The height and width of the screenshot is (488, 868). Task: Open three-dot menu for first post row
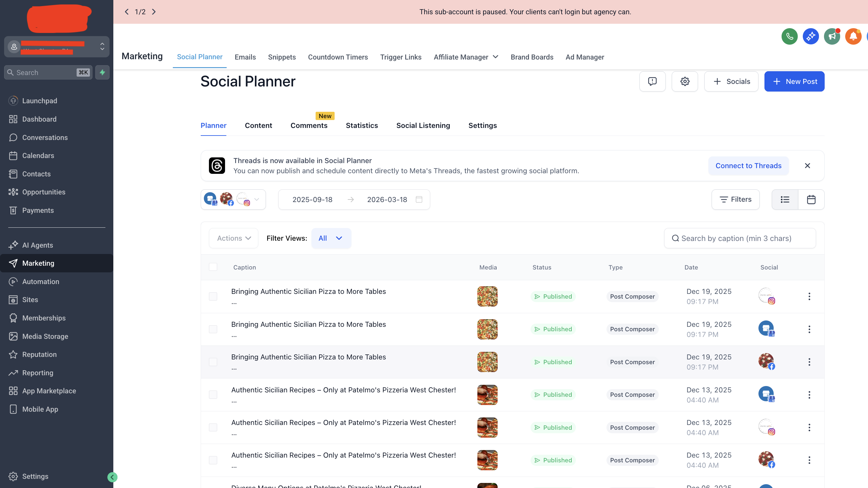tap(809, 296)
